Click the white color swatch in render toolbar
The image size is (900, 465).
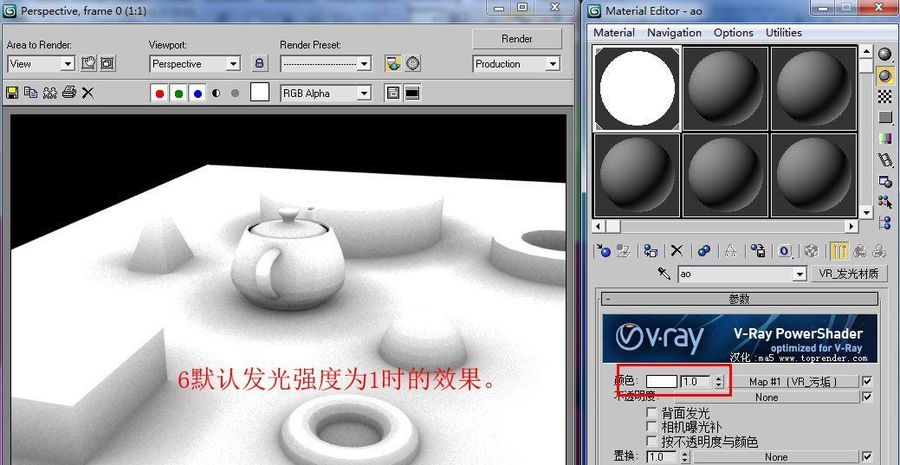(260, 92)
